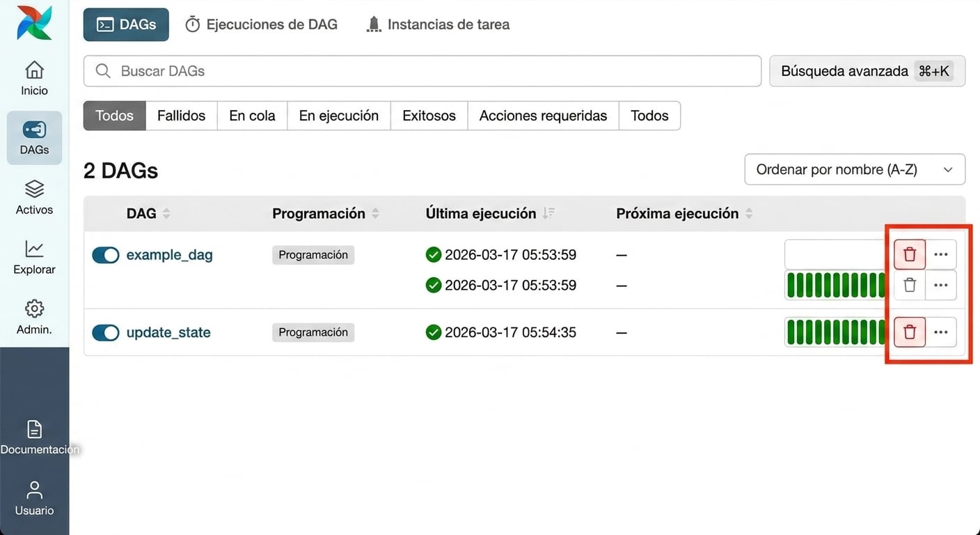This screenshot has width=980, height=535.
Task: Focus the Buscar DAGs search field
Action: (x=422, y=71)
